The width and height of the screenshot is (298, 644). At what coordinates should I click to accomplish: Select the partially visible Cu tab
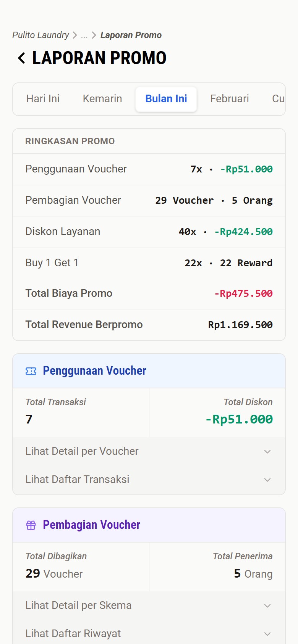point(278,99)
